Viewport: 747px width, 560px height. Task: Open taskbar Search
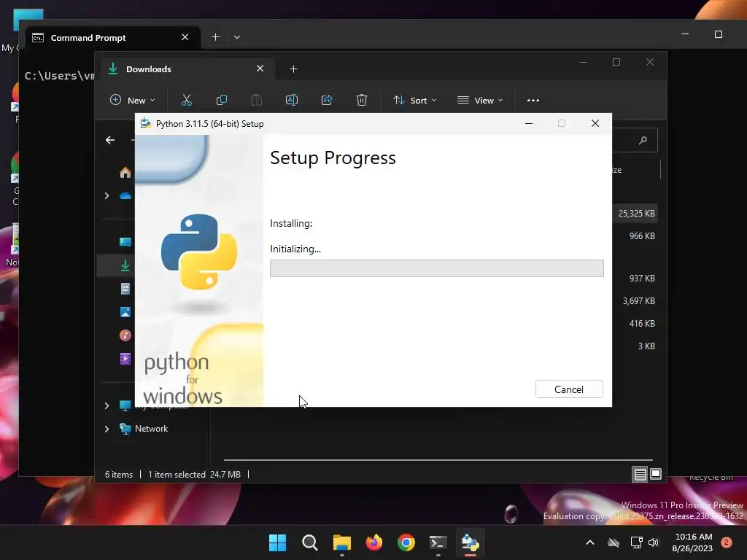coord(309,542)
